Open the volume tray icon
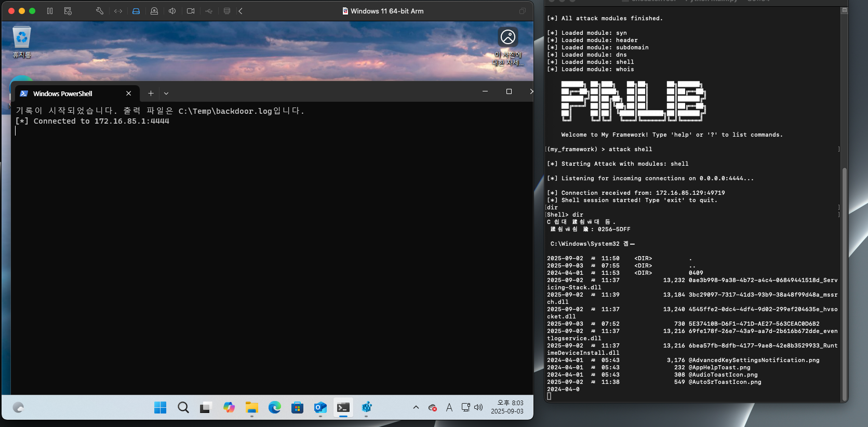This screenshot has width=868, height=427. 478,408
